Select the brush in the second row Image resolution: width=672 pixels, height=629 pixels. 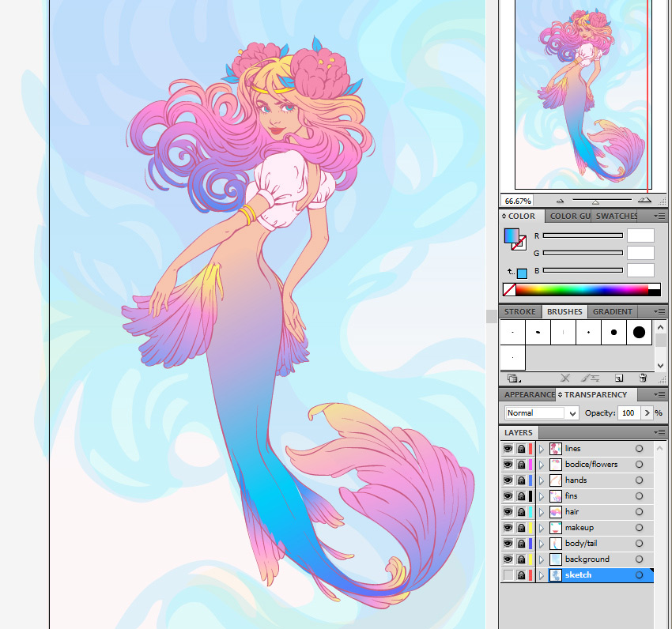click(512, 357)
